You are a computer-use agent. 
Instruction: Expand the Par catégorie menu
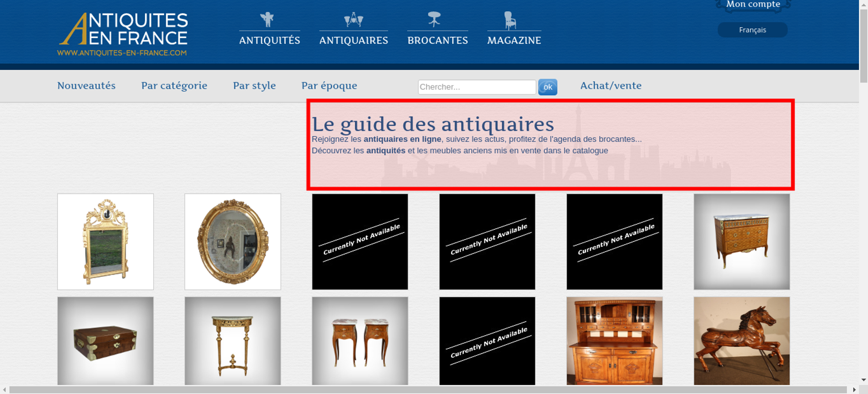pos(174,85)
